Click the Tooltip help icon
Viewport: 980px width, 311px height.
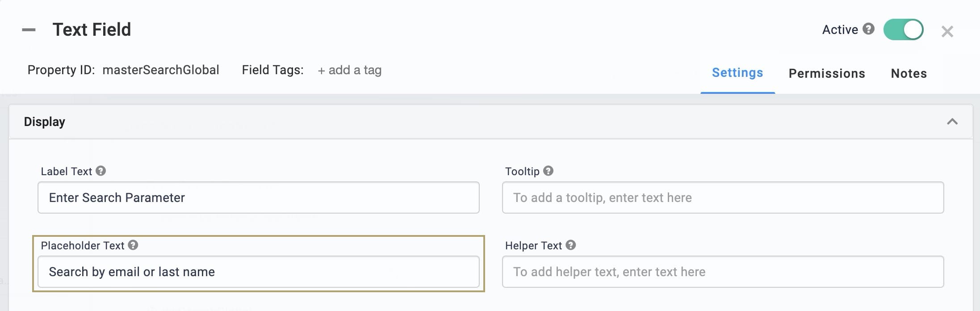point(549,171)
